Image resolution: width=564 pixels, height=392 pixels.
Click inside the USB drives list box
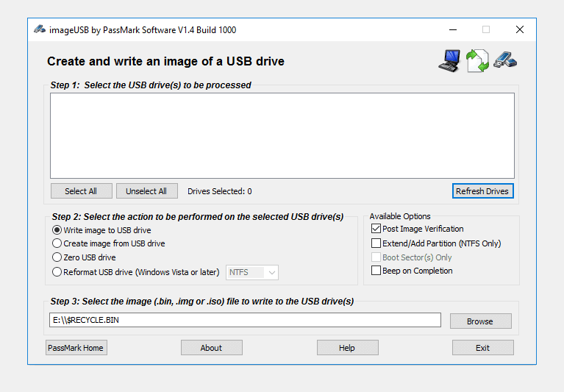pos(282,135)
